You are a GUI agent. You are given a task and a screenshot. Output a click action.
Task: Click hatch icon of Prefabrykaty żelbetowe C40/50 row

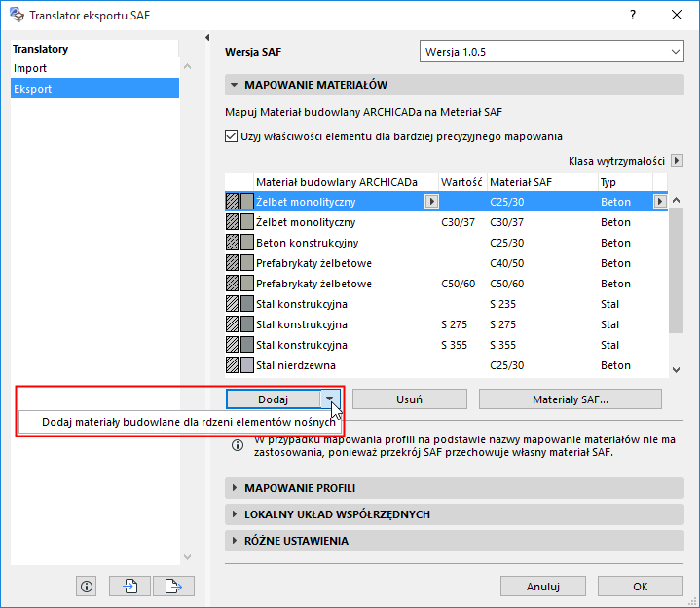[232, 263]
